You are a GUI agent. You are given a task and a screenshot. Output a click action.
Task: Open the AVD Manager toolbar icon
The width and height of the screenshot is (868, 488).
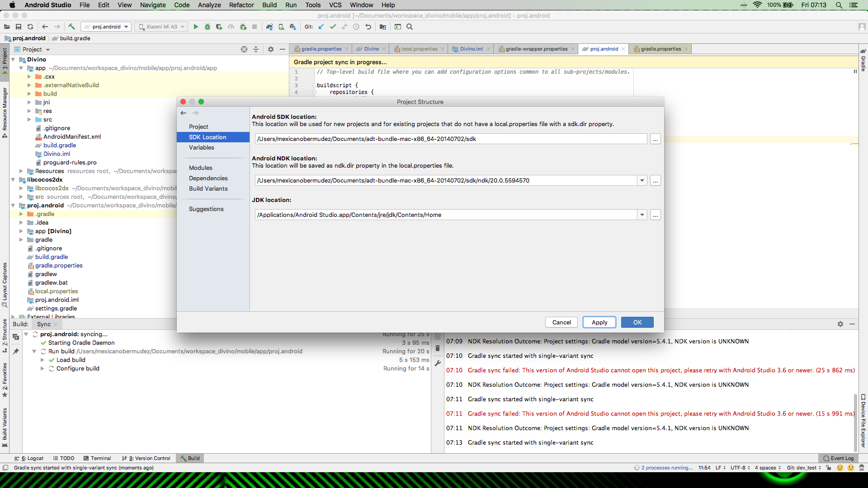[281, 27]
